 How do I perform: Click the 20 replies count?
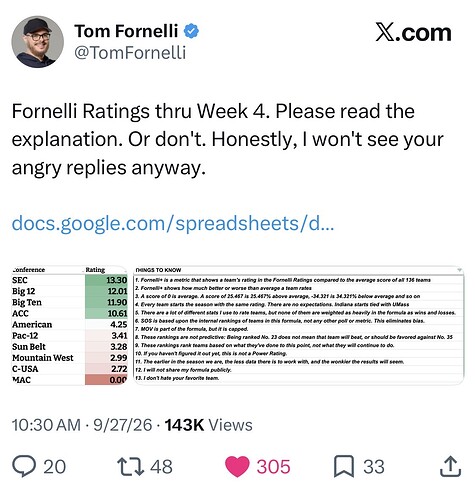tap(55, 467)
